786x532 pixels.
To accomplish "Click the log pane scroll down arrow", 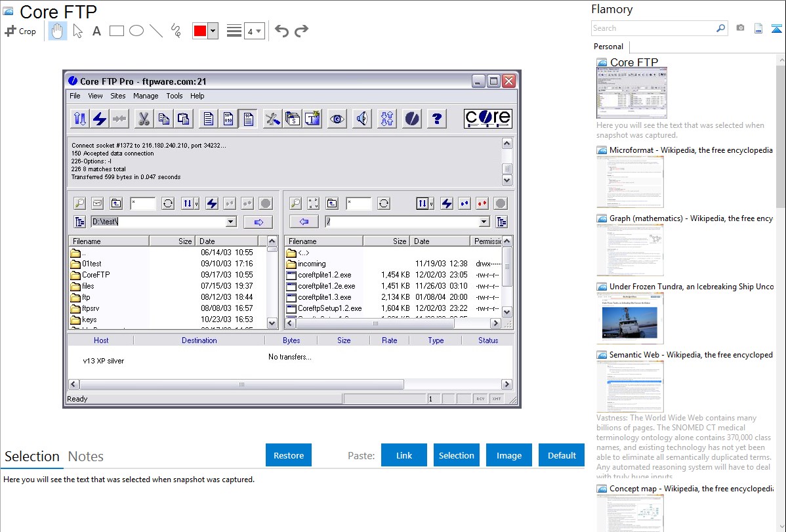I will point(507,180).
